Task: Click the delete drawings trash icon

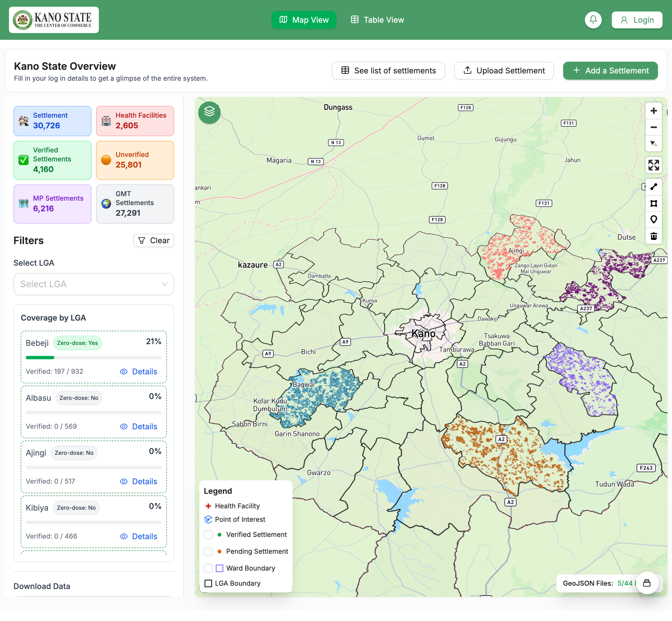Action: [653, 236]
